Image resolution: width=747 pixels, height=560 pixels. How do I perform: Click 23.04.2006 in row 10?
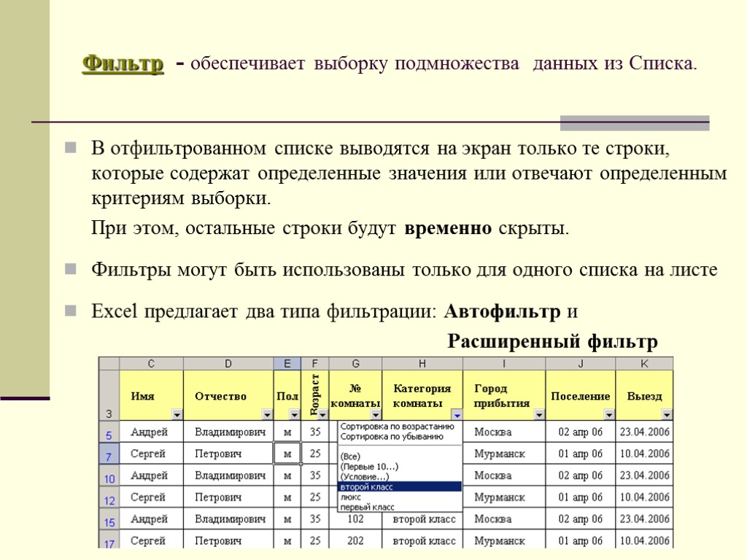644,475
